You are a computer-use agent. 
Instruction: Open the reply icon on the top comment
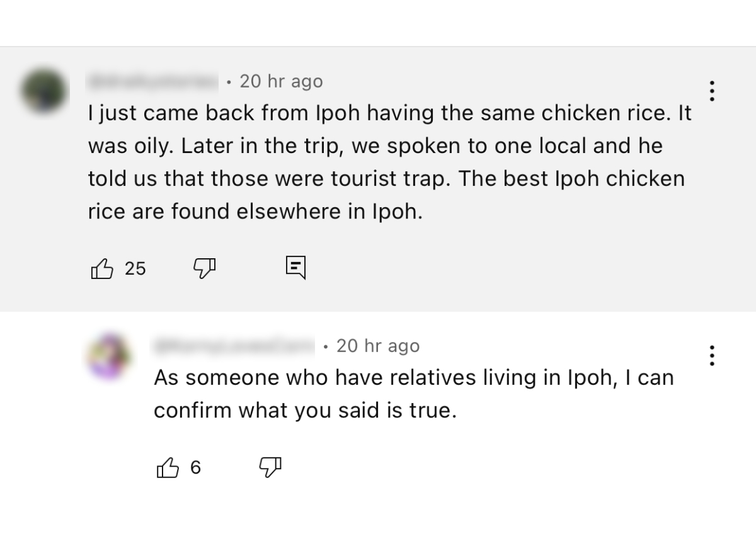coord(295,267)
